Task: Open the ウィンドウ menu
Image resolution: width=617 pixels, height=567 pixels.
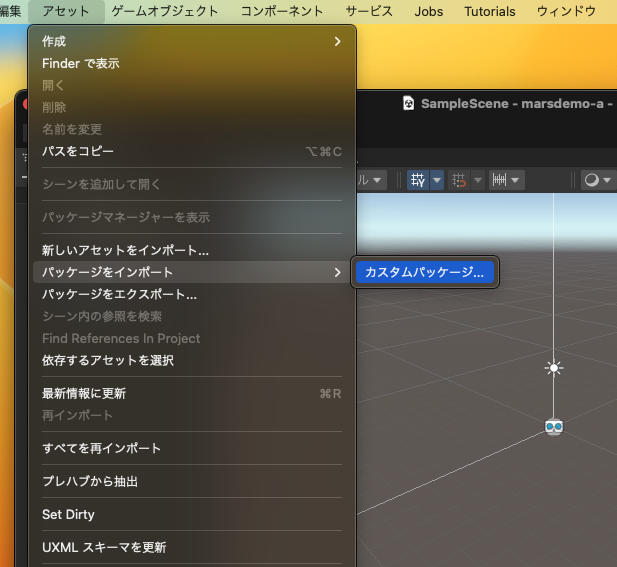Action: pyautogui.click(x=566, y=11)
